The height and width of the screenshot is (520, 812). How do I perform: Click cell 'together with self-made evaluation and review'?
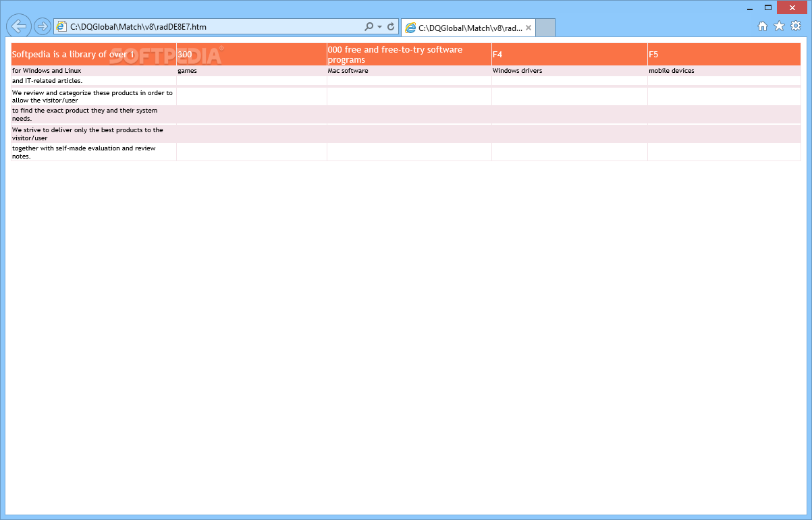click(94, 152)
